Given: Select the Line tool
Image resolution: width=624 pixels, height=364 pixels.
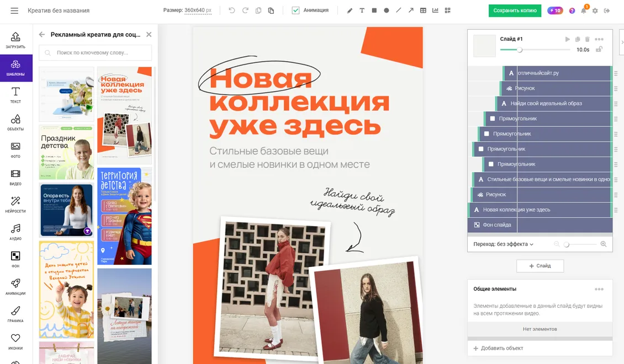Looking at the screenshot, I should (x=398, y=10).
